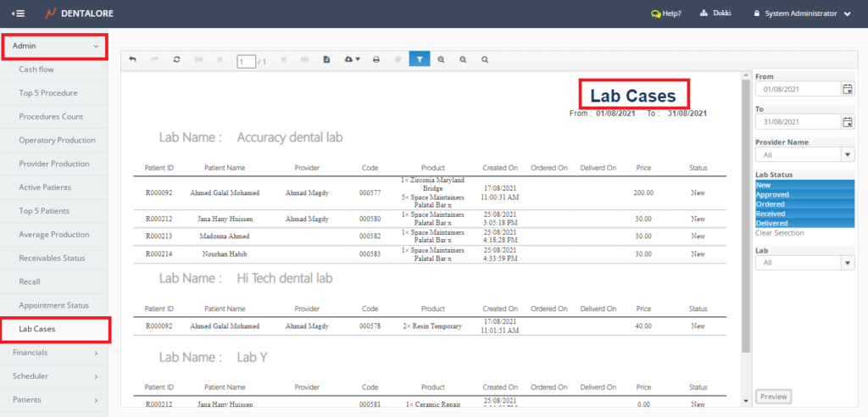This screenshot has height=417, width=868.
Task: Open the calendar picker for From date
Action: point(847,89)
